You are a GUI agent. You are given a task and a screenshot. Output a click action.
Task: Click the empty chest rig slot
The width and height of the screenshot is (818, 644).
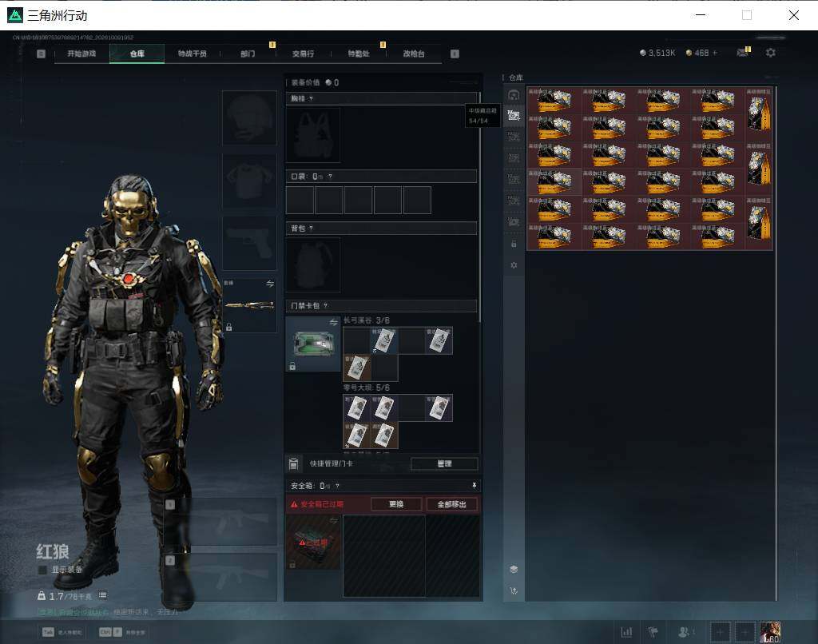pyautogui.click(x=313, y=135)
